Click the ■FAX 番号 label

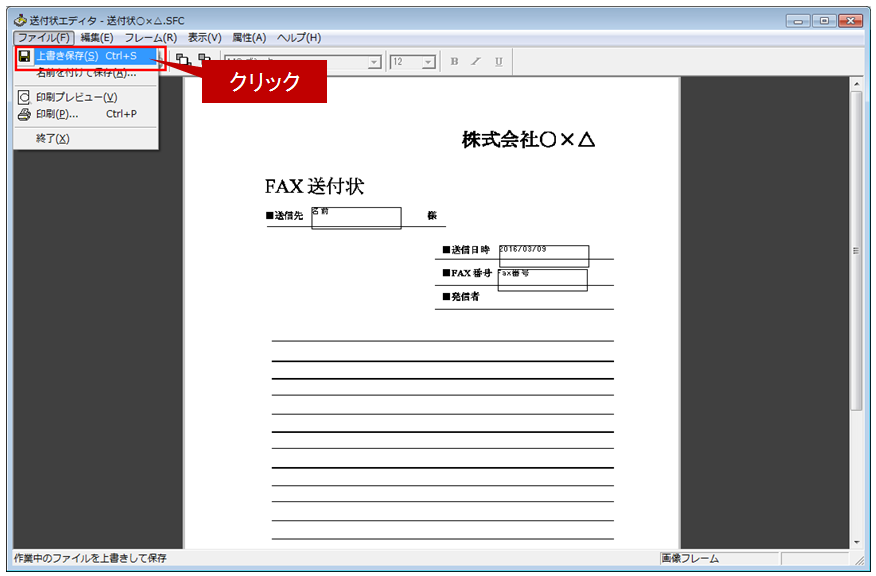tap(467, 273)
